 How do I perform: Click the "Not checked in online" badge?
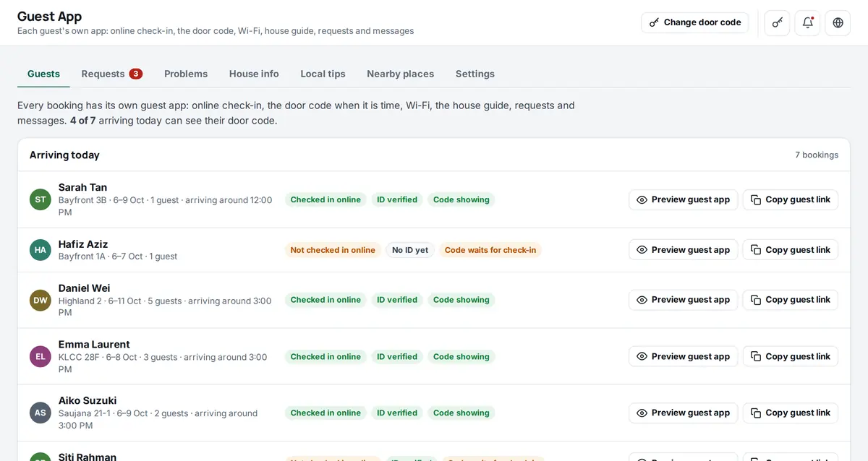pos(333,250)
